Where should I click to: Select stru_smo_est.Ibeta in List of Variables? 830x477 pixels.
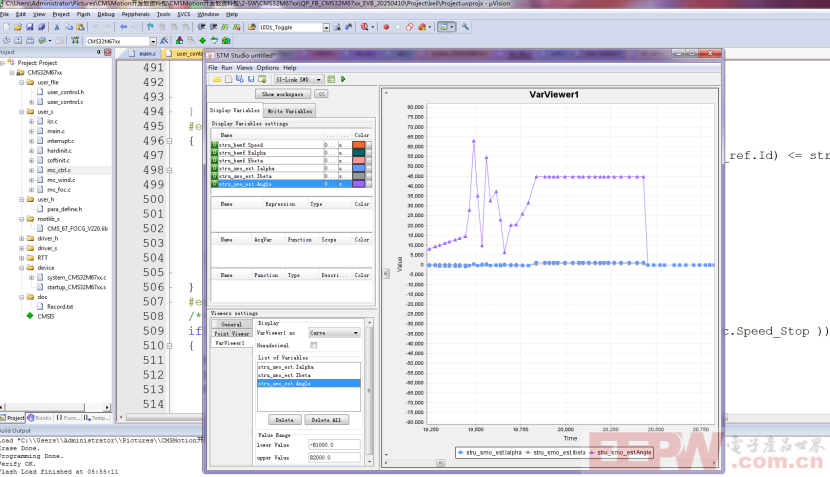click(x=309, y=375)
